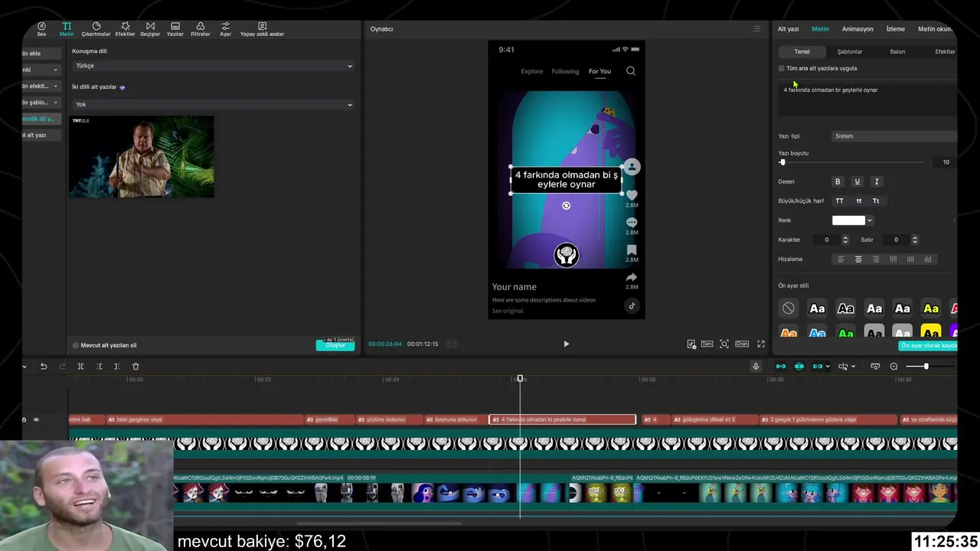Screen dimensions: 980x551
Task: Click the split clip tool
Action: (80, 367)
